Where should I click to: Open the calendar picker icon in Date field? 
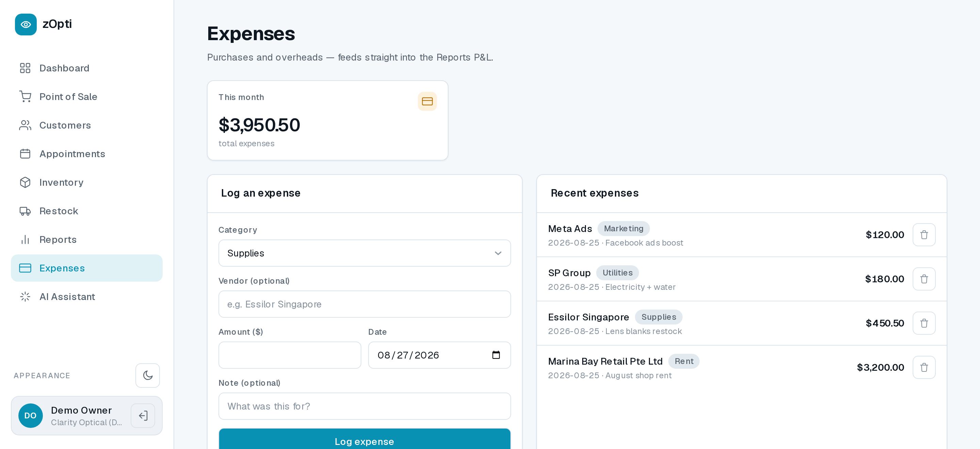click(x=496, y=355)
